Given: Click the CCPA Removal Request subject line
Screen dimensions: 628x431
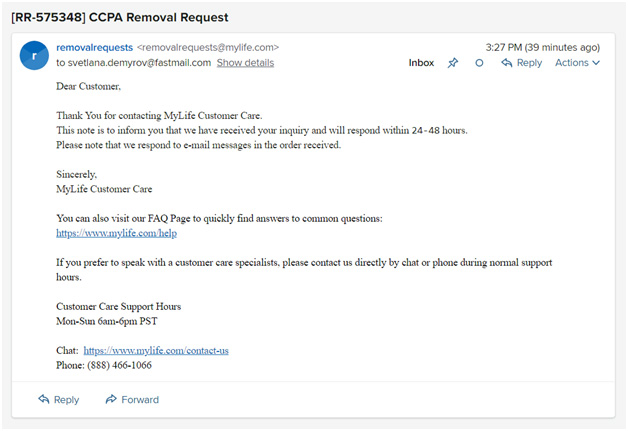Looking at the screenshot, I should [119, 17].
